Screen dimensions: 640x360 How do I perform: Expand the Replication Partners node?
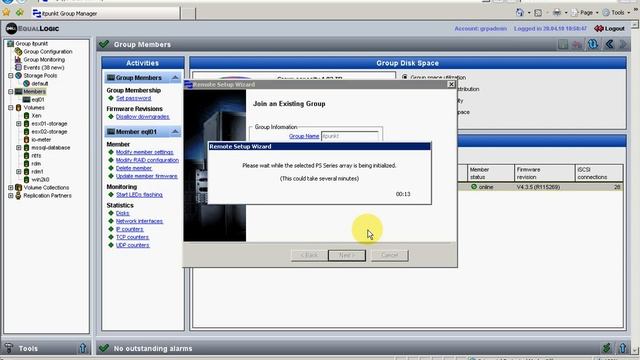click(11, 196)
